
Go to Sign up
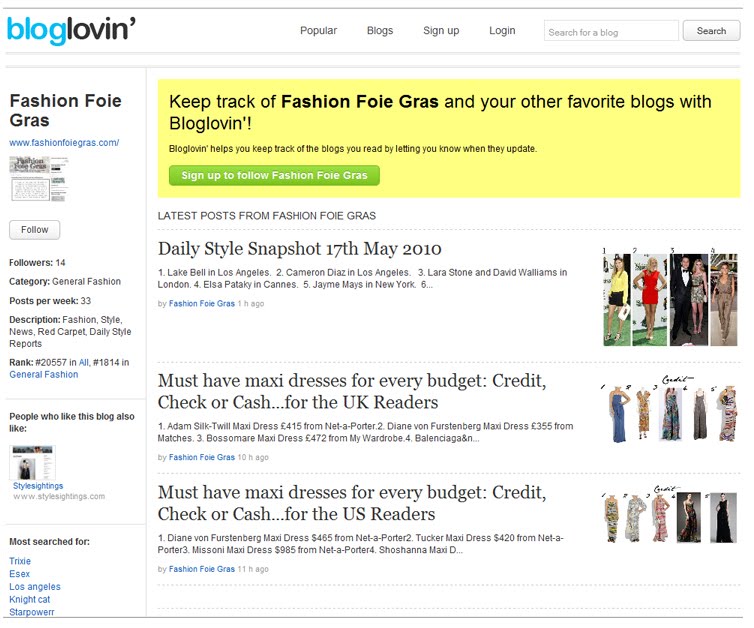tap(441, 31)
